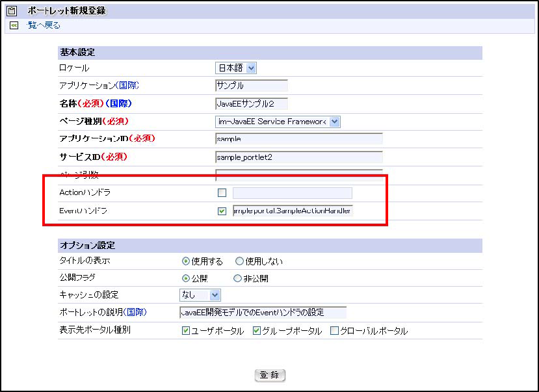Click the ポートレット新規登録 page title

pos(67,10)
